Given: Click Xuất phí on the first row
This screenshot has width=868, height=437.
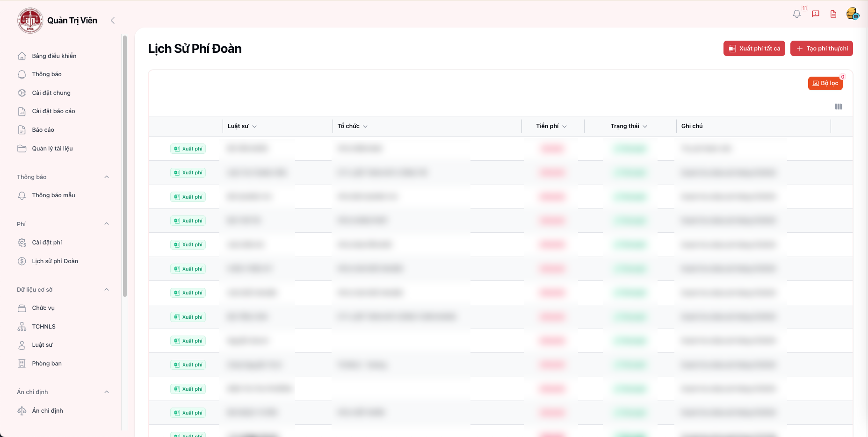Looking at the screenshot, I should click(x=188, y=149).
